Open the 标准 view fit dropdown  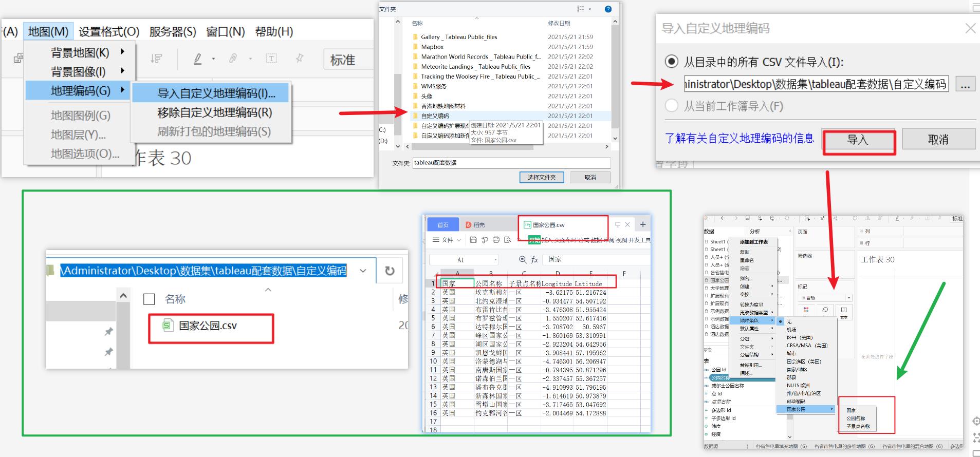(347, 60)
